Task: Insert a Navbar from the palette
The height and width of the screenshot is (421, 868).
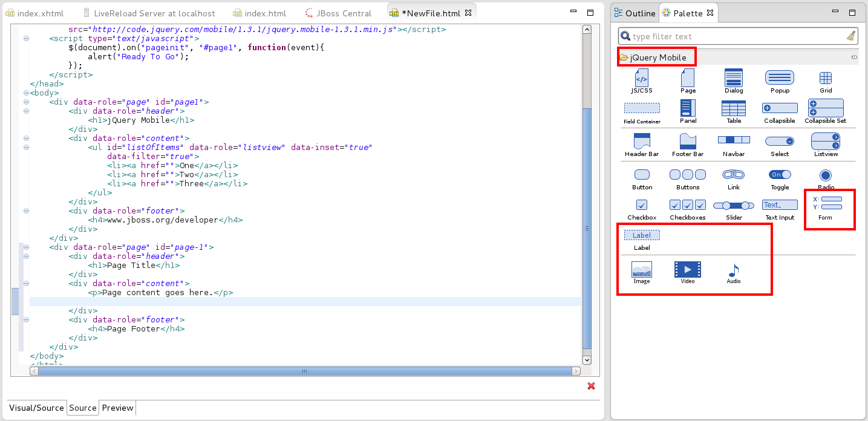Action: click(x=733, y=141)
